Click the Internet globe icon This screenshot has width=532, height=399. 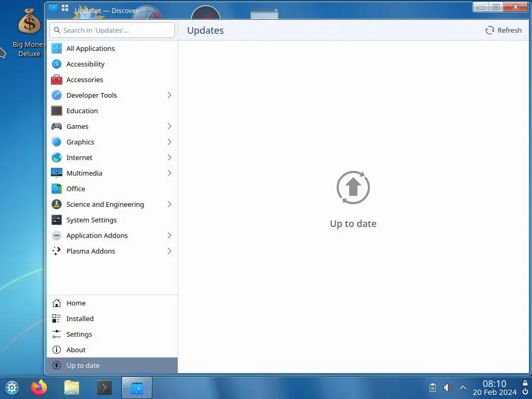[57, 158]
